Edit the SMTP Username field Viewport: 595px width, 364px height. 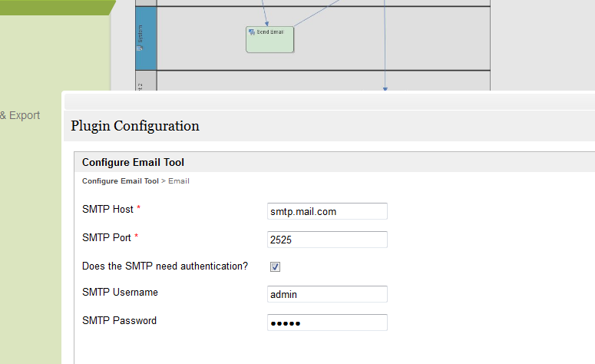[x=326, y=294]
